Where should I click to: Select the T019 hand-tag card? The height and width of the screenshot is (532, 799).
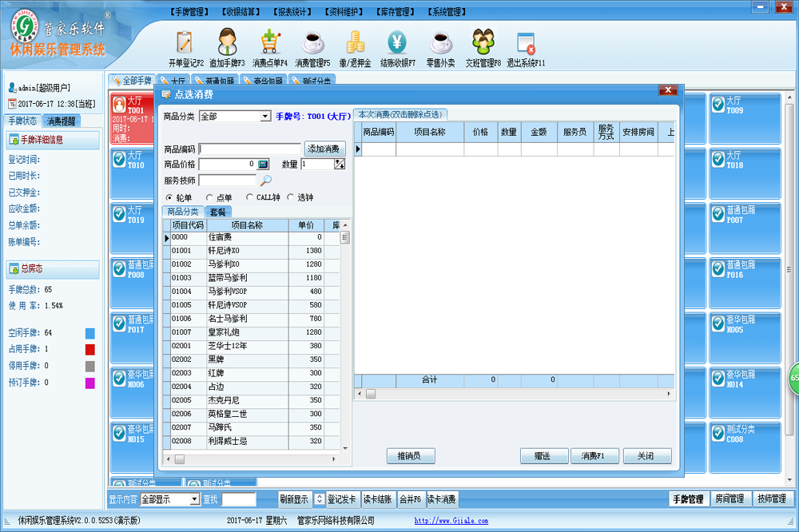[133, 228]
